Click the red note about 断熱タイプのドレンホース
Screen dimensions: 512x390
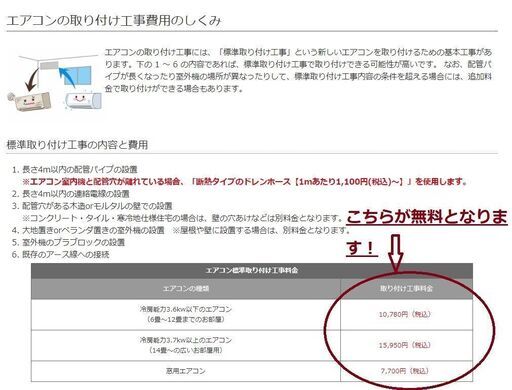tap(244, 182)
